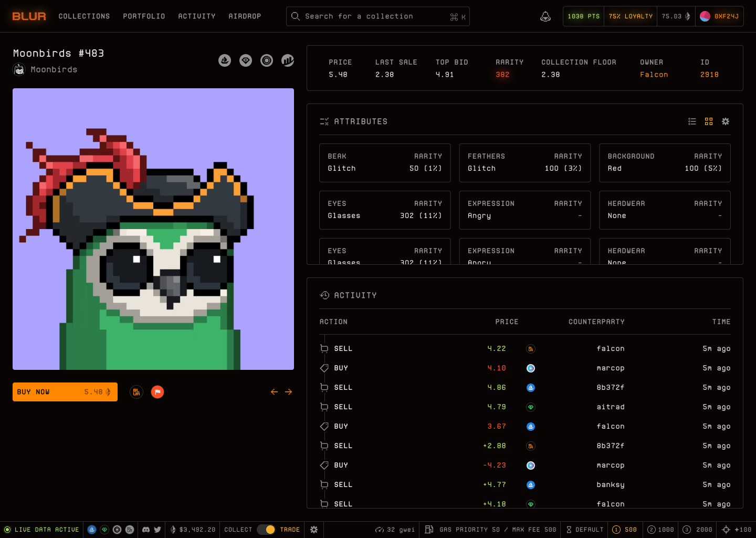Click the Moonbirds #483 artwork image
Image resolution: width=756 pixels, height=538 pixels.
(153, 229)
